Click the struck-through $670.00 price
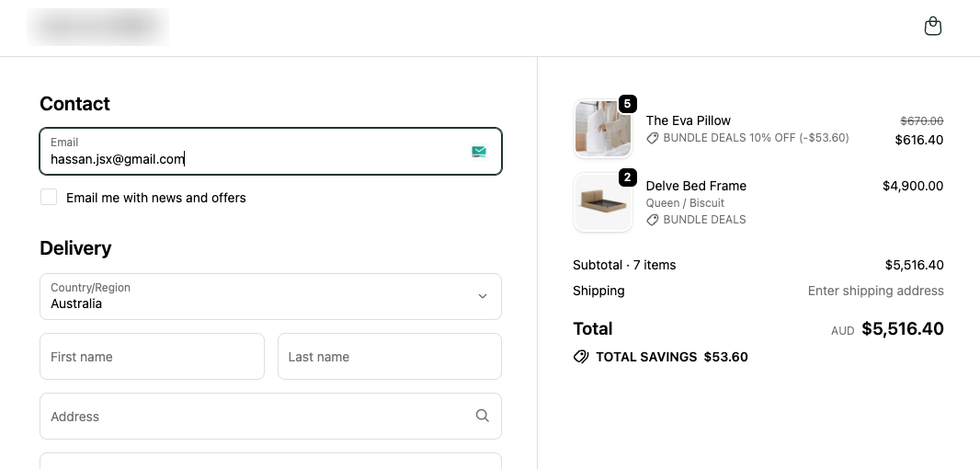Viewport: 980px width, 469px height. point(922,120)
